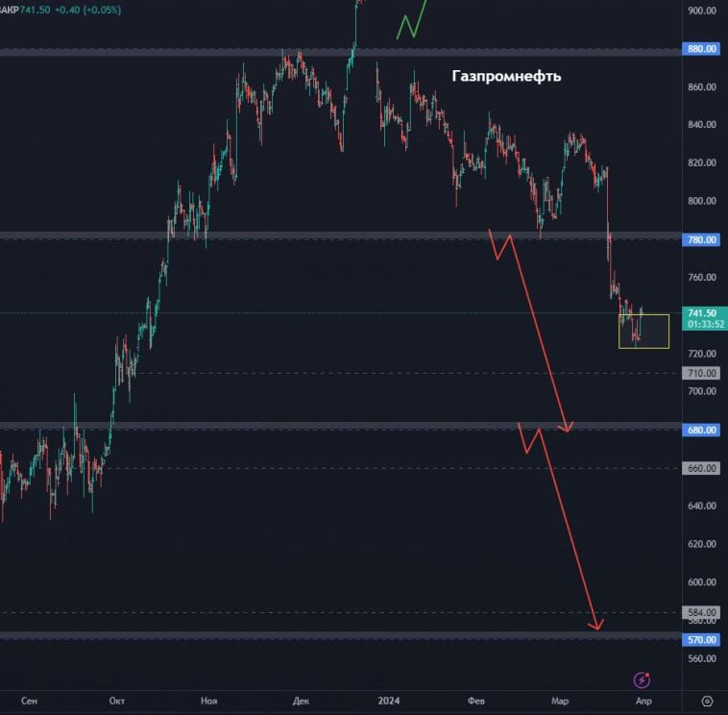Select the 880.00 price level label
This screenshot has height=715, width=728.
point(701,49)
